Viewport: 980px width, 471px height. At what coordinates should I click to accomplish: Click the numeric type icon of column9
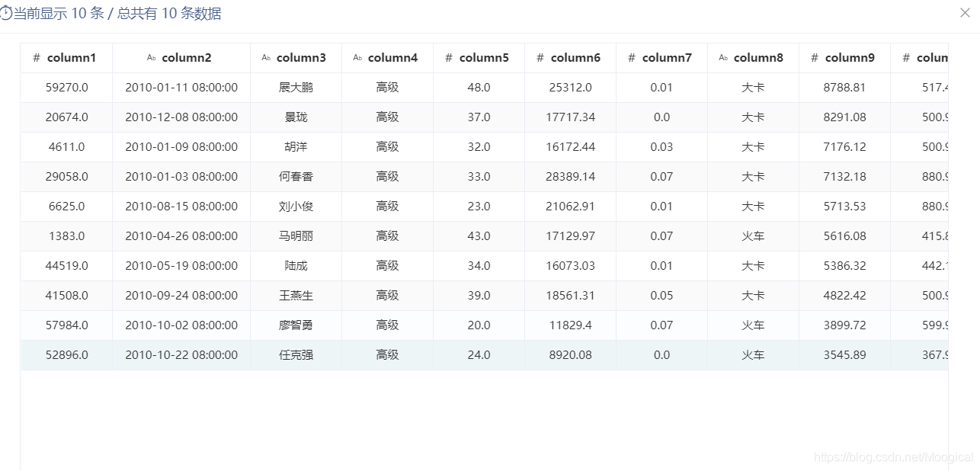[x=815, y=58]
